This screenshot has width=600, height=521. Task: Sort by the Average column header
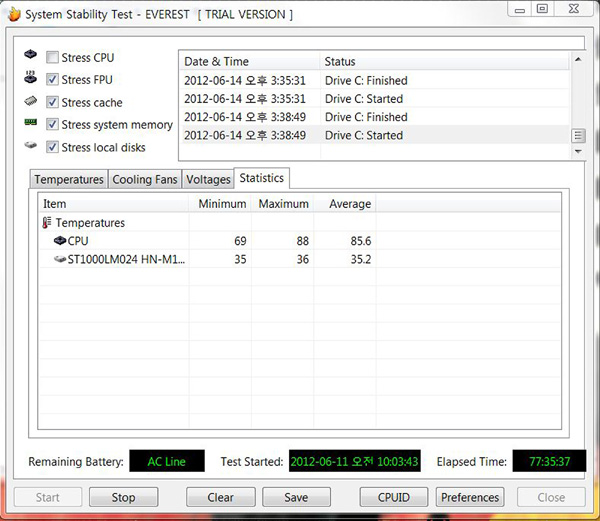tap(345, 204)
